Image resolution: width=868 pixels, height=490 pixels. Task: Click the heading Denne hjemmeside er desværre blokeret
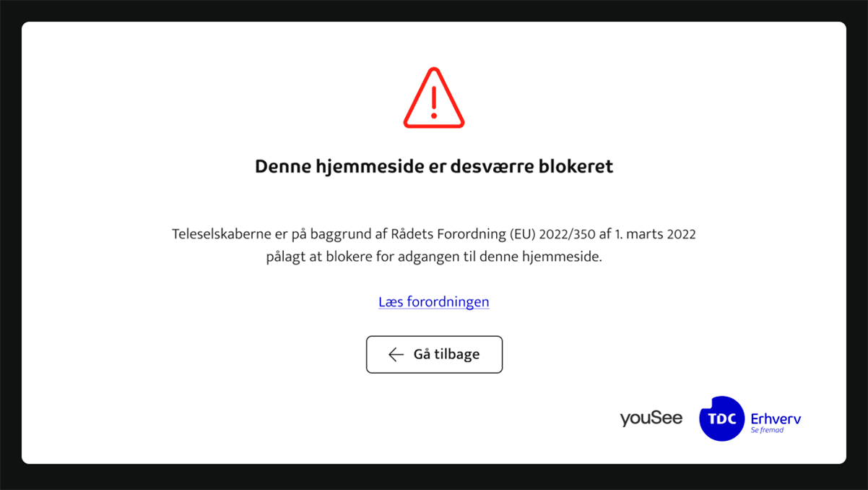pyautogui.click(x=434, y=166)
